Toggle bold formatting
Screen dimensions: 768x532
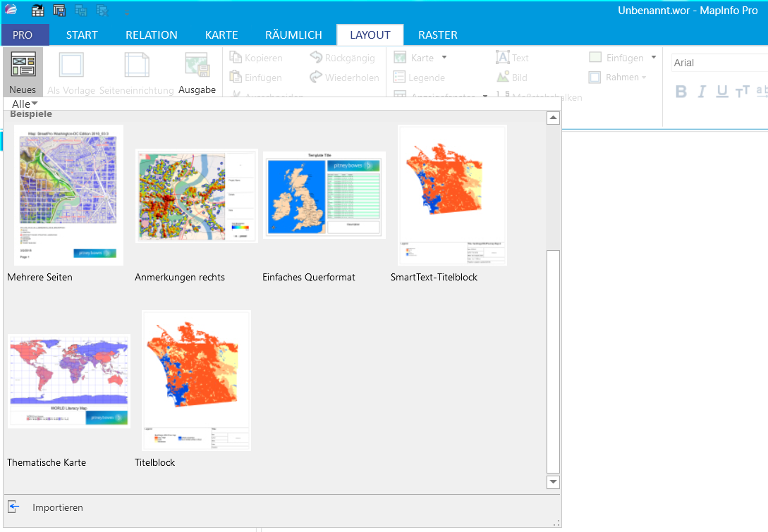click(x=681, y=92)
